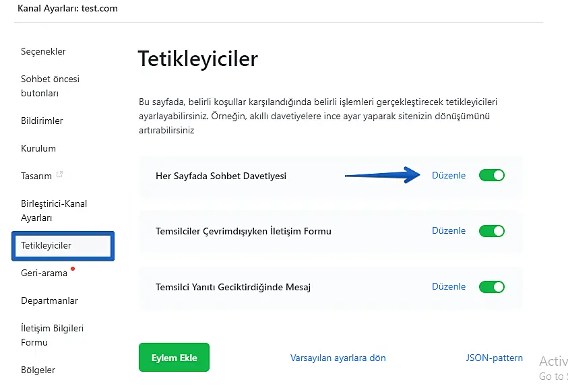
Task: Navigate to Departmanlar settings
Action: pos(49,301)
